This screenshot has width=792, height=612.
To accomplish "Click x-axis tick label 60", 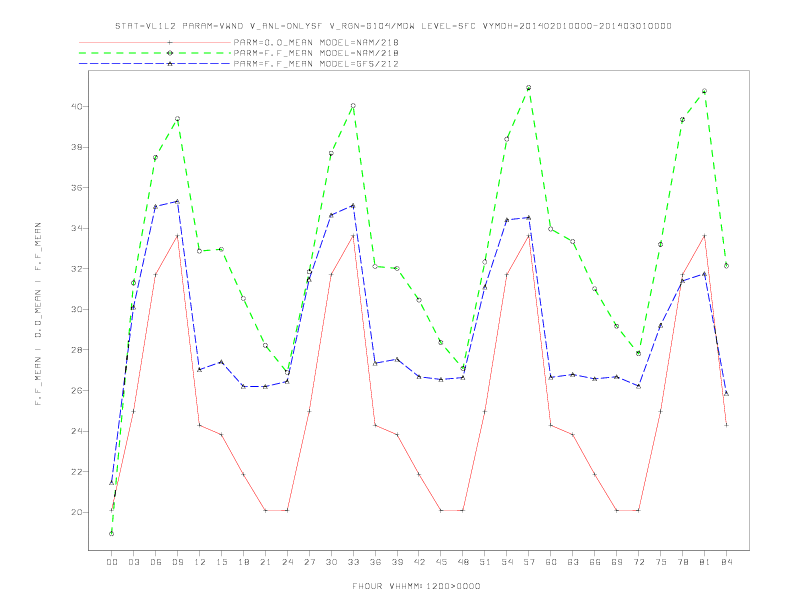I will pyautogui.click(x=551, y=562).
